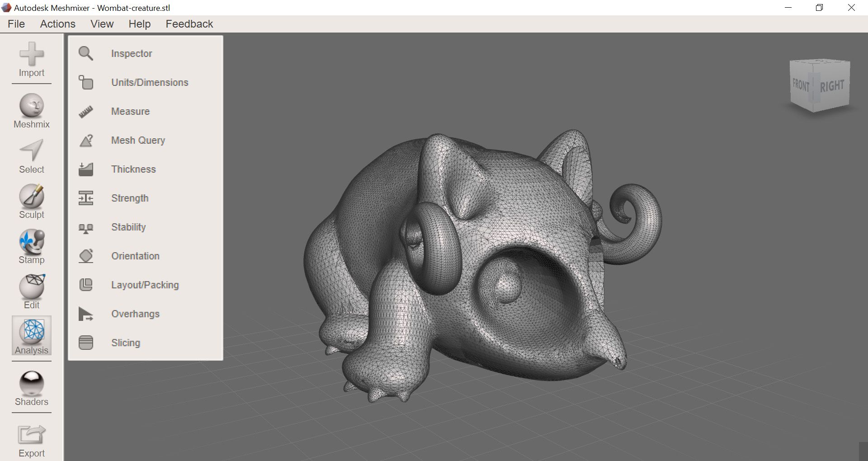Check model Stability
The height and width of the screenshot is (461, 868).
point(128,227)
